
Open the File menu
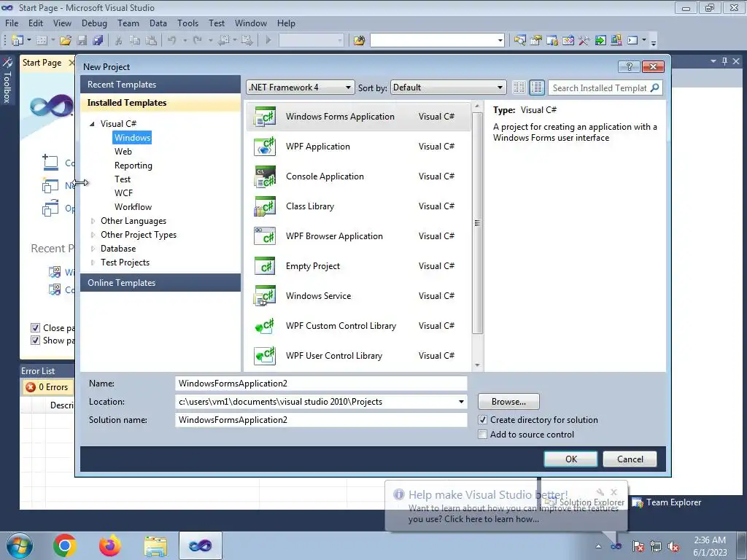pyautogui.click(x=12, y=23)
